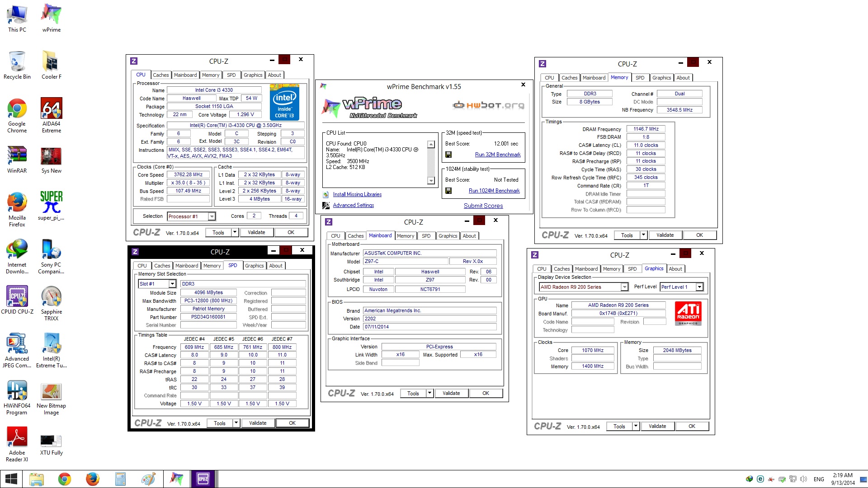Open Calculator from the taskbar
This screenshot has height=488, width=868.
(120, 479)
